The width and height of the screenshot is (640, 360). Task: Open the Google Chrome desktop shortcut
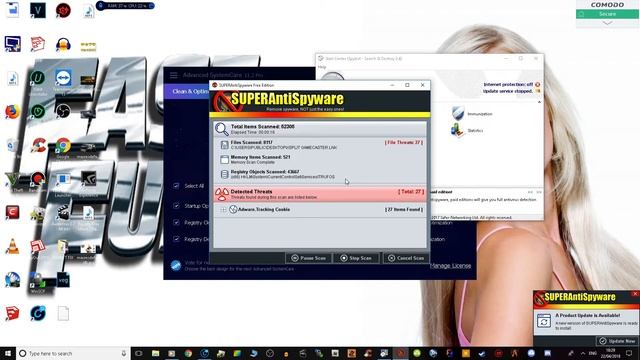click(63, 145)
